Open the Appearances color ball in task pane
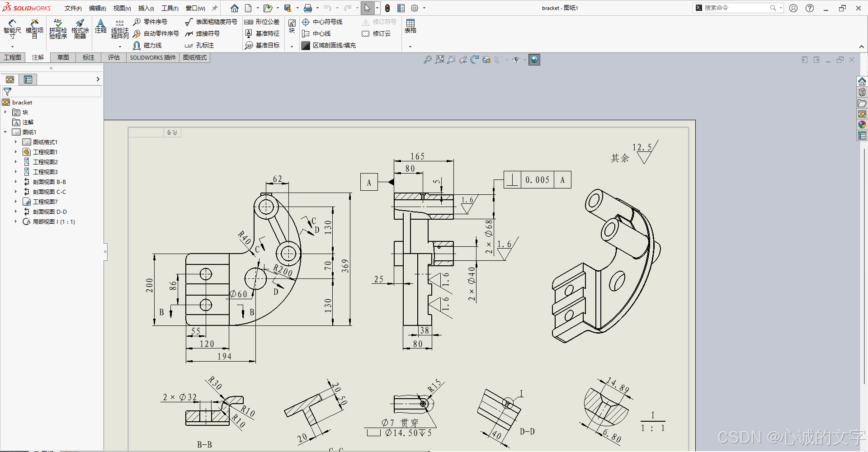The height and width of the screenshot is (452, 868). click(x=862, y=125)
